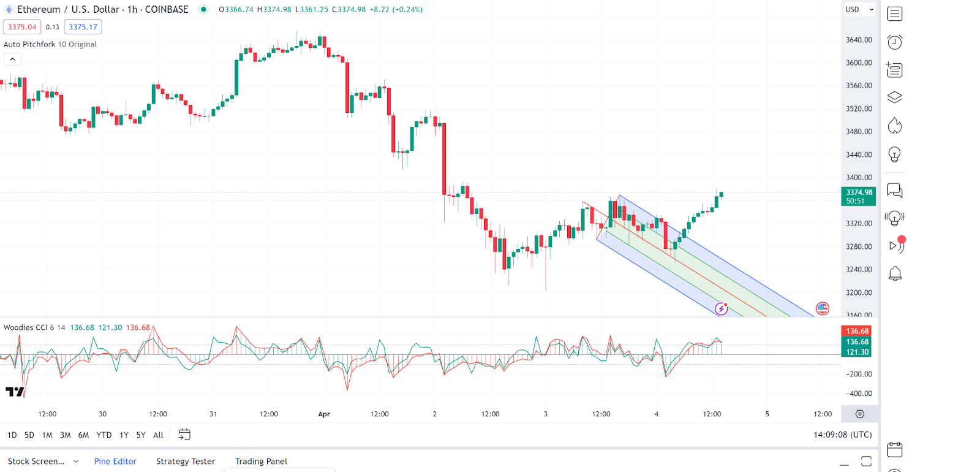Maximize the bottom panel
This screenshot has height=472, width=980.
(866, 462)
